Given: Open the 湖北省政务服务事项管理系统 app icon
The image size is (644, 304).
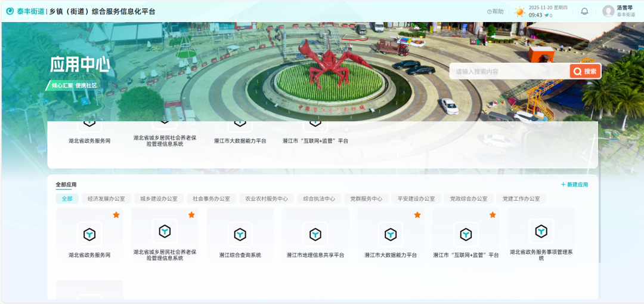Looking at the screenshot, I should pos(541,231).
